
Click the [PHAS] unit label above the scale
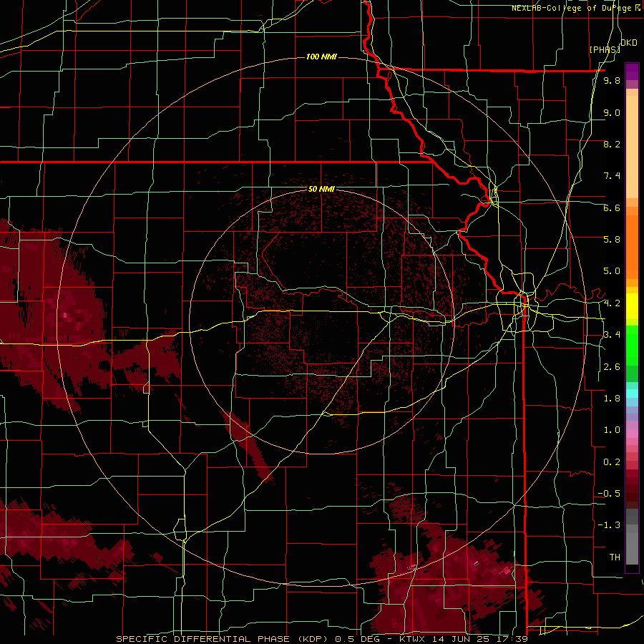click(604, 49)
